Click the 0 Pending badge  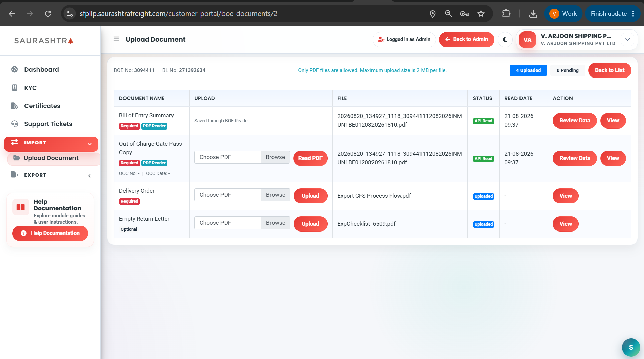pos(567,70)
